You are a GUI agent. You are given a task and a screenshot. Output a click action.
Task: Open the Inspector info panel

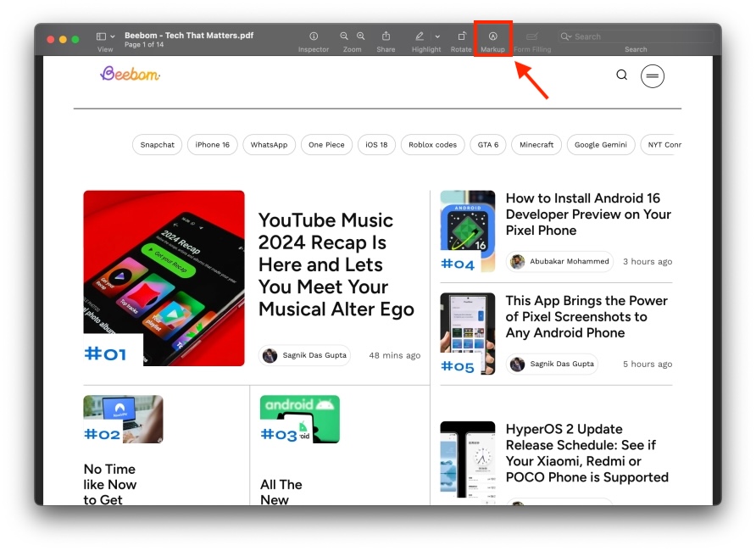[314, 36]
